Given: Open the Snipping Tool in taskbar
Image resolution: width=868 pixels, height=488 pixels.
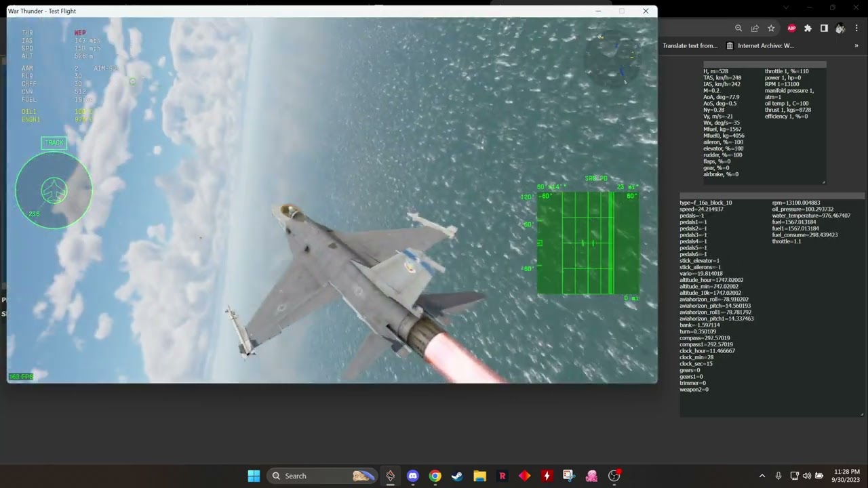Looking at the screenshot, I should pos(569,476).
